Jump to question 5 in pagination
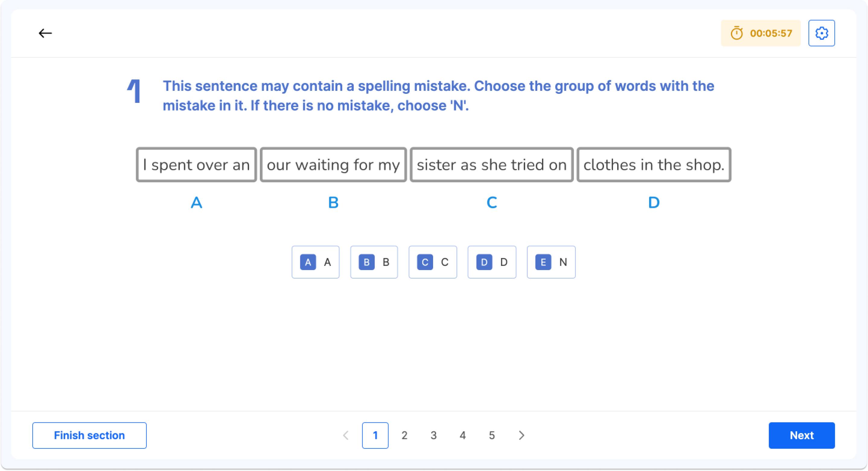The image size is (868, 471). coord(492,435)
